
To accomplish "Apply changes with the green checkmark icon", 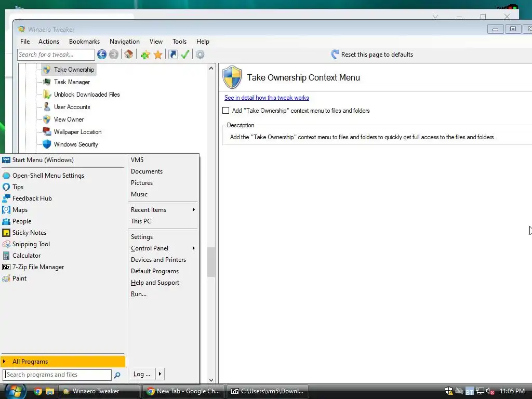I will coord(185,54).
